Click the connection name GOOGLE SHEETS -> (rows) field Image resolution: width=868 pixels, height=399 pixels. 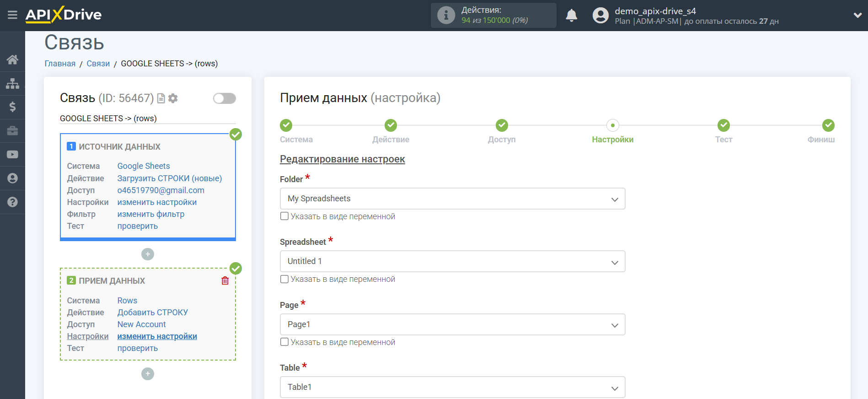click(x=148, y=119)
